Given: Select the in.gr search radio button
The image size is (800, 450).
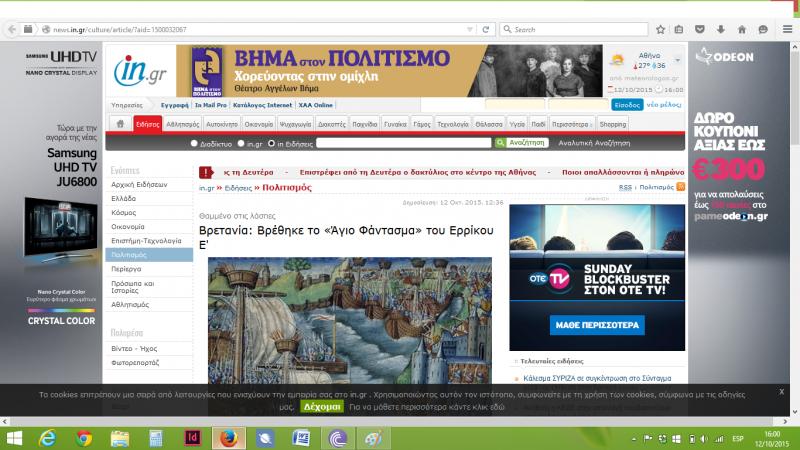Looking at the screenshot, I should 241,143.
